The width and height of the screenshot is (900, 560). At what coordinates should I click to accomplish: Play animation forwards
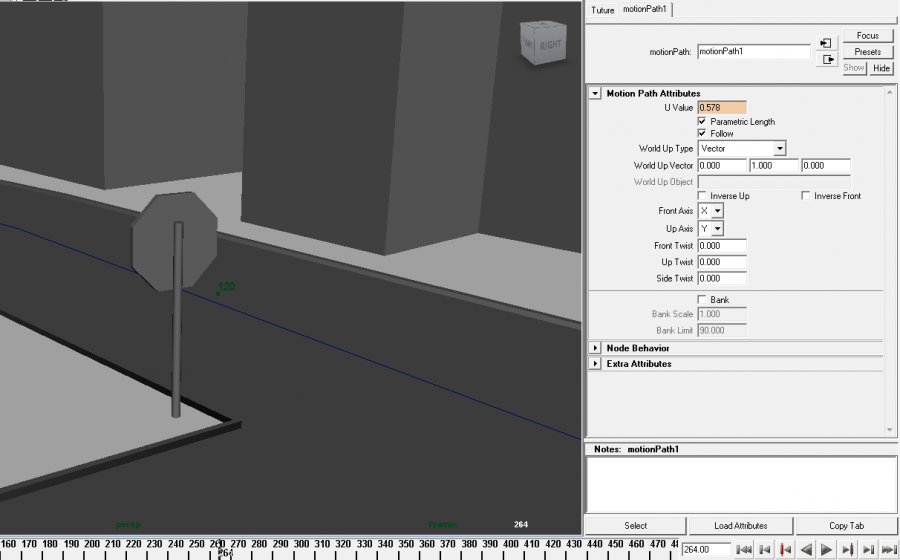coord(827,550)
